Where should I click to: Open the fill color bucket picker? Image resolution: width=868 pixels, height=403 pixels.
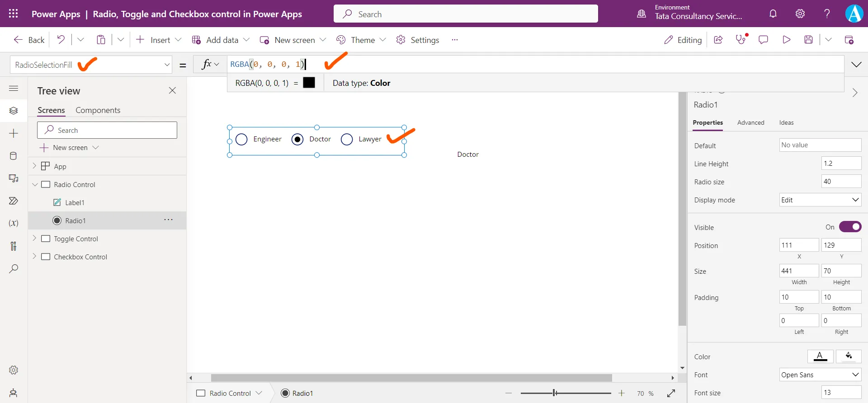pyautogui.click(x=849, y=356)
